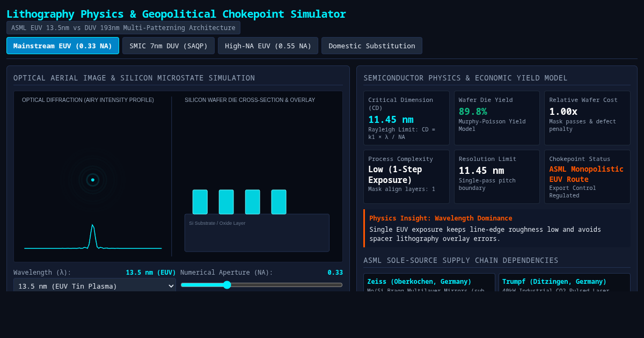The width and height of the screenshot is (644, 338).
Task: Click the Physics Insight: Wavelength Dominance heading
Action: 441,218
